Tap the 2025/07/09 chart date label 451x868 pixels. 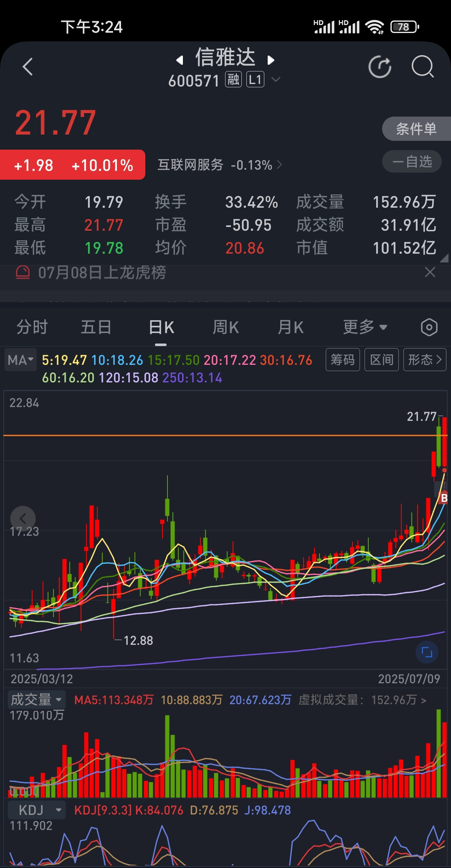pyautogui.click(x=409, y=679)
